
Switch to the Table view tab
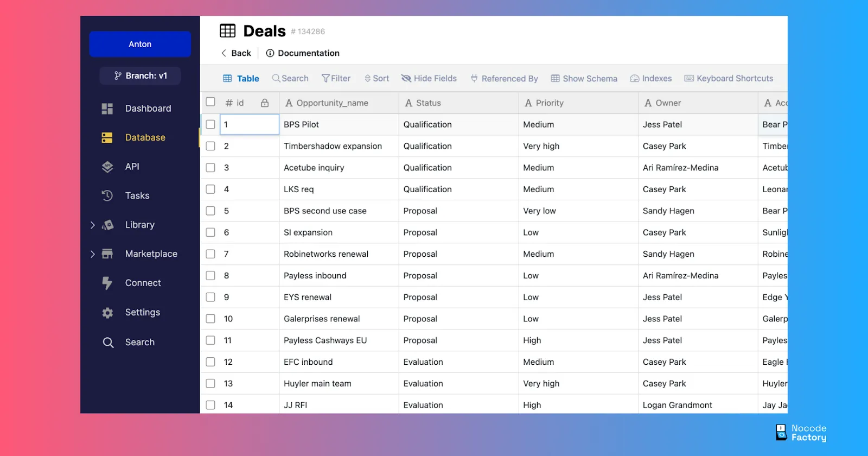(241, 79)
